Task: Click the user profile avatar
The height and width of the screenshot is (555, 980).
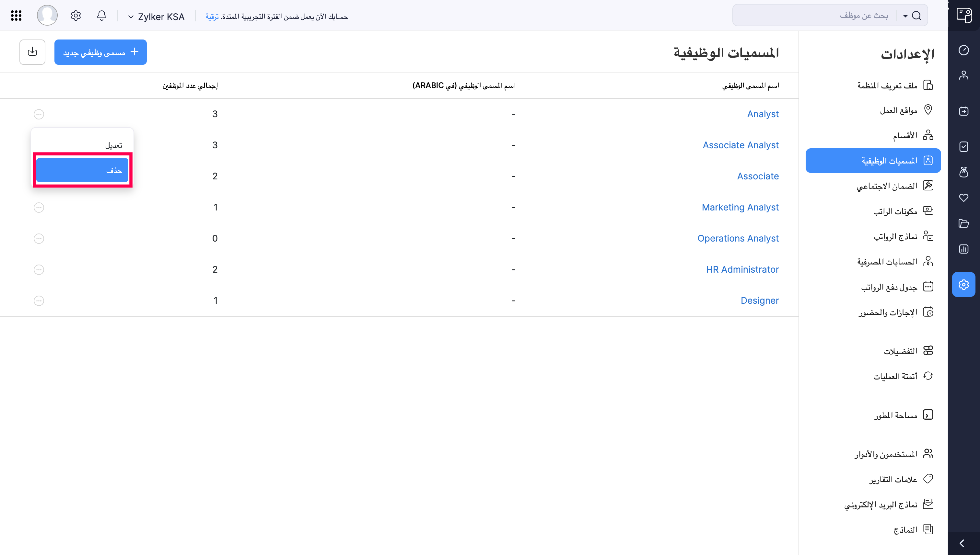Action: pyautogui.click(x=47, y=15)
